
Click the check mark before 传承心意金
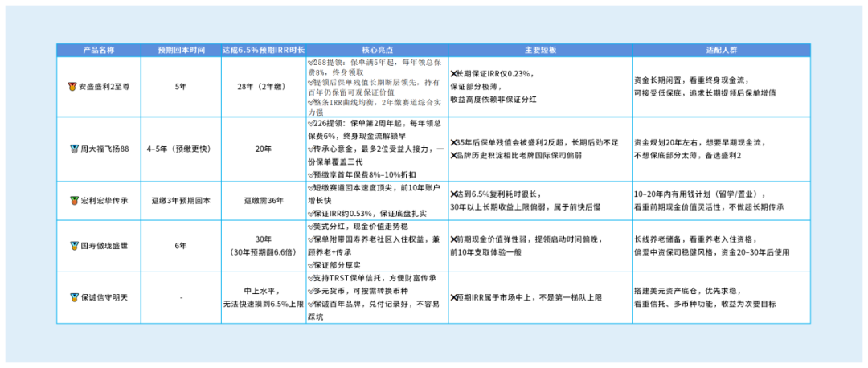point(310,149)
